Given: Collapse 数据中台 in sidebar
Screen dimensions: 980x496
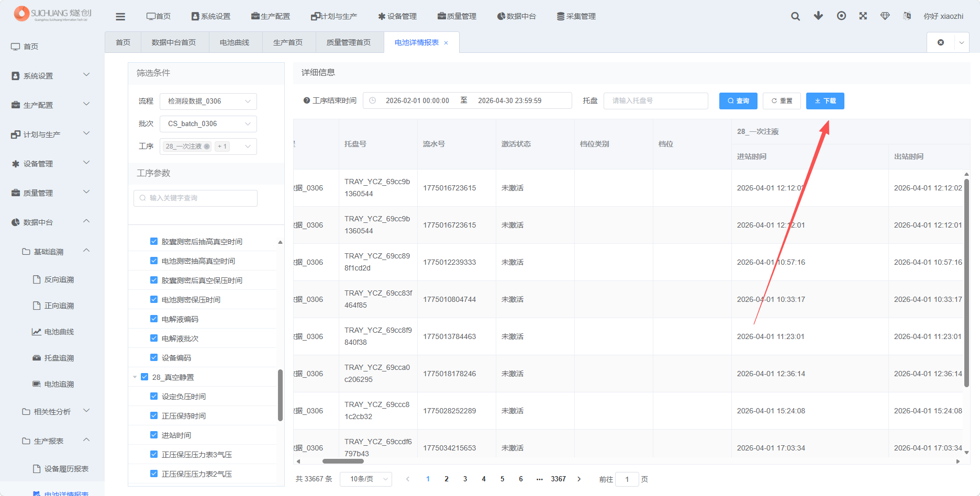Looking at the screenshot, I should point(52,222).
